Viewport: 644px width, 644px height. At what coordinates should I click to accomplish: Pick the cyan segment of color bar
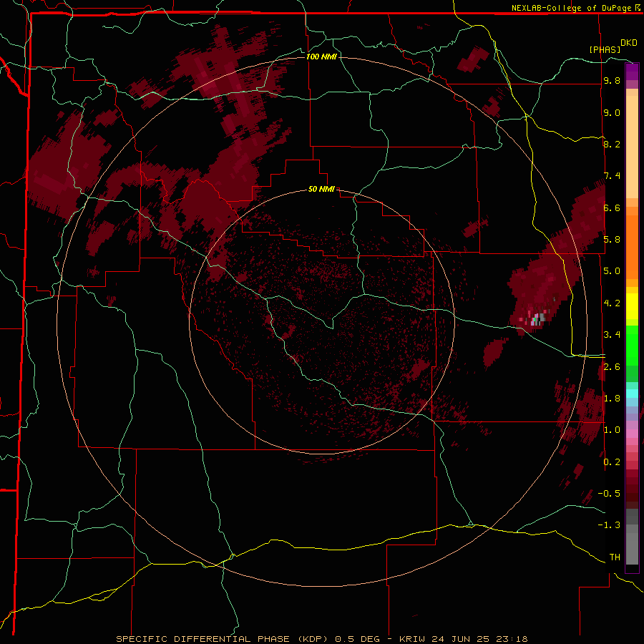point(632,394)
